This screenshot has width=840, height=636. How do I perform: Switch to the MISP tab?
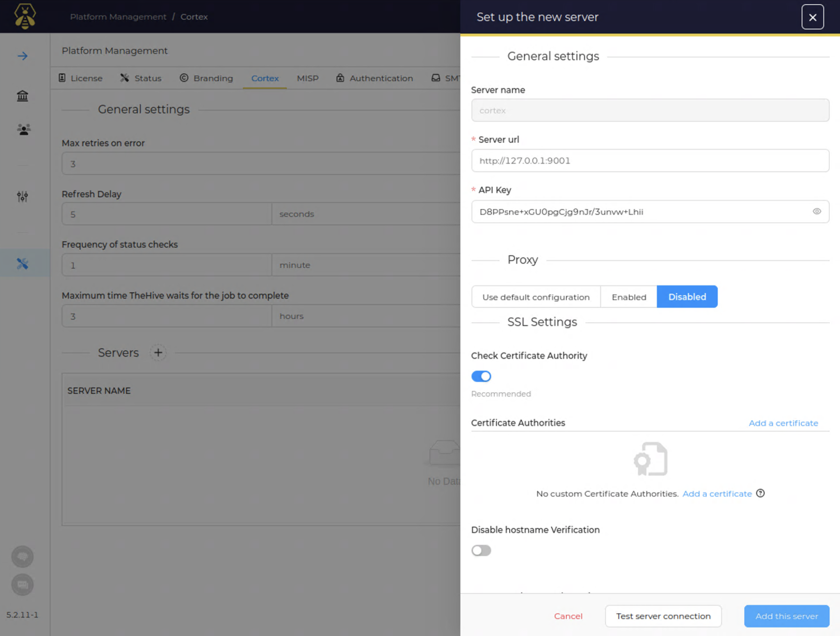tap(307, 78)
